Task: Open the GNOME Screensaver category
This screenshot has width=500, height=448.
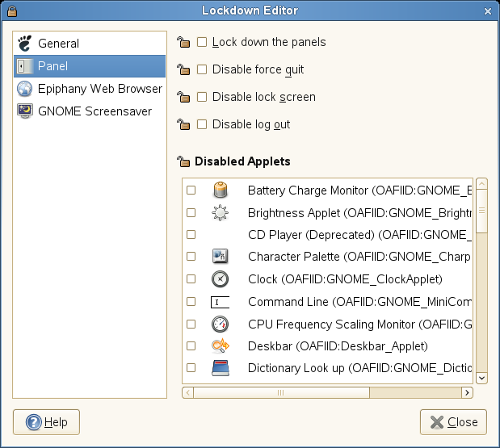Action: [x=90, y=111]
